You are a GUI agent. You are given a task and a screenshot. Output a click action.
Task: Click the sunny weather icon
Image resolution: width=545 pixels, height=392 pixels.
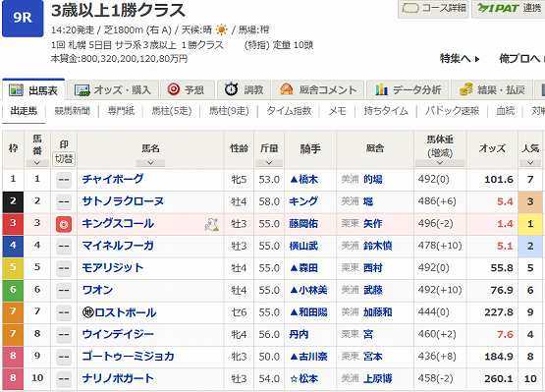click(x=221, y=29)
